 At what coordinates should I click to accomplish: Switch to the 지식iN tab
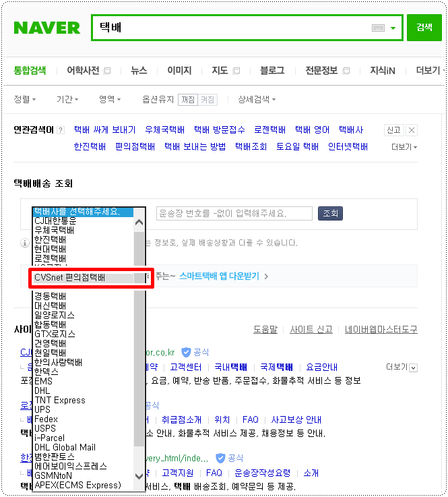383,70
